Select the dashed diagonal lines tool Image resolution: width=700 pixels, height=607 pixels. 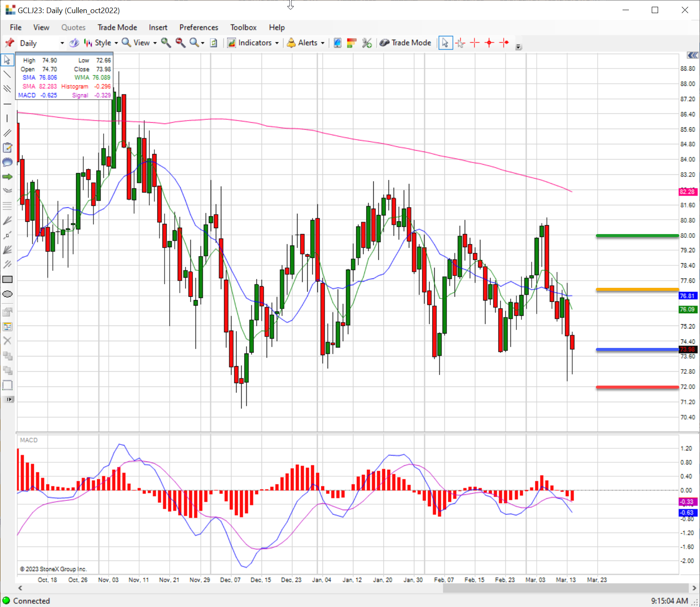(x=7, y=265)
